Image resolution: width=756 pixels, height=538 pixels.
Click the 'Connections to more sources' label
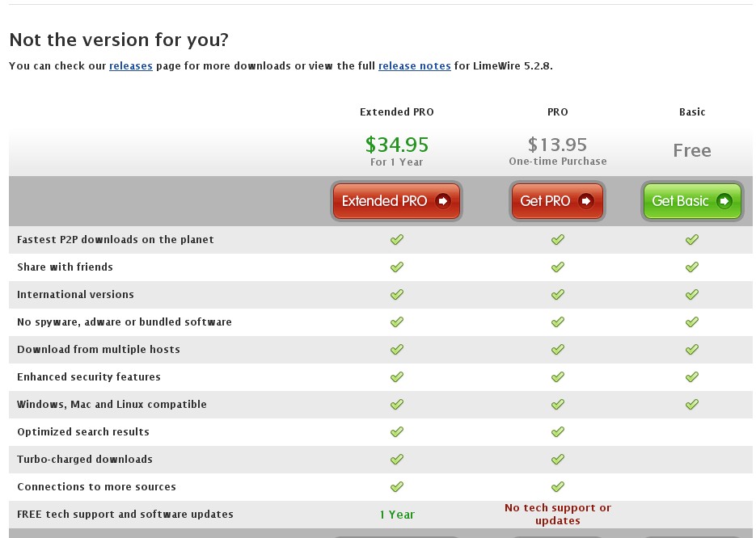point(96,486)
